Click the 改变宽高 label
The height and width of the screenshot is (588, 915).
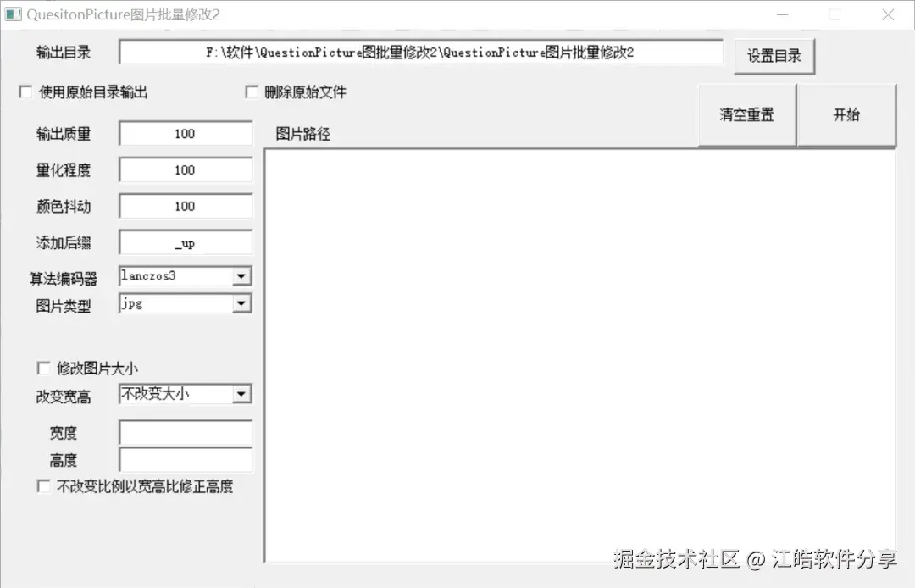pyautogui.click(x=64, y=397)
